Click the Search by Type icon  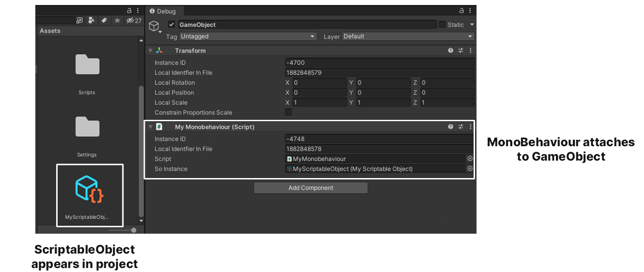(x=91, y=20)
